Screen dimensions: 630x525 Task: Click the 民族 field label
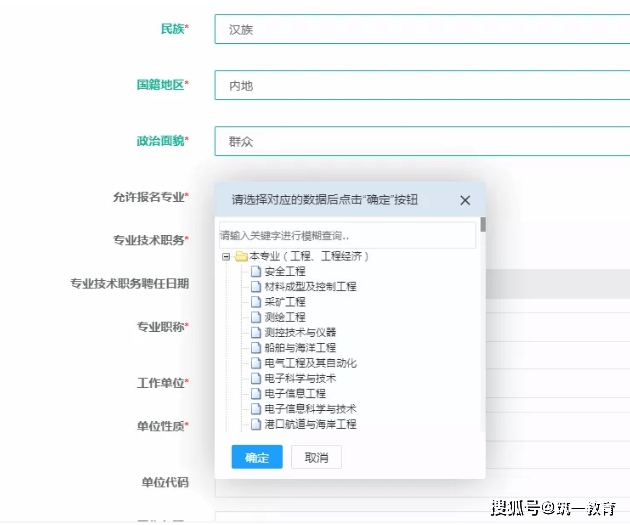[x=175, y=29]
